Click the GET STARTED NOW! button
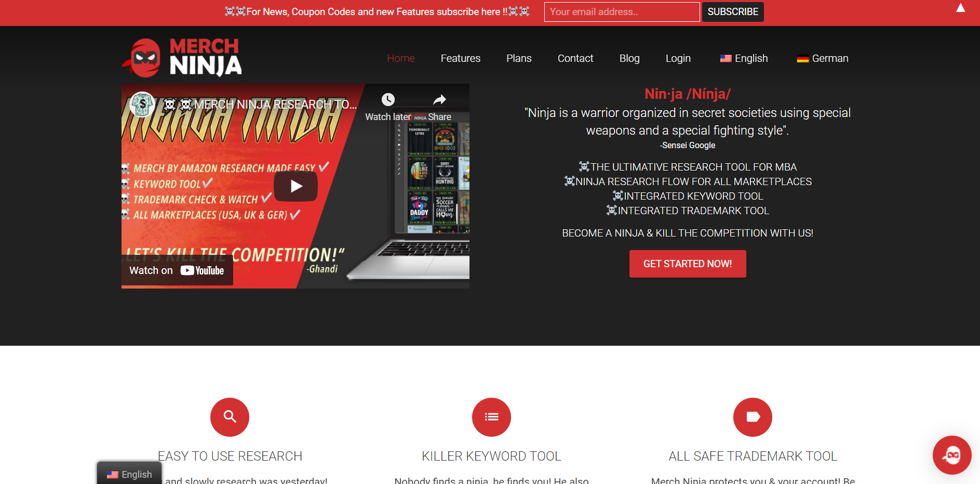Screen dimensions: 980x484 click(x=688, y=264)
